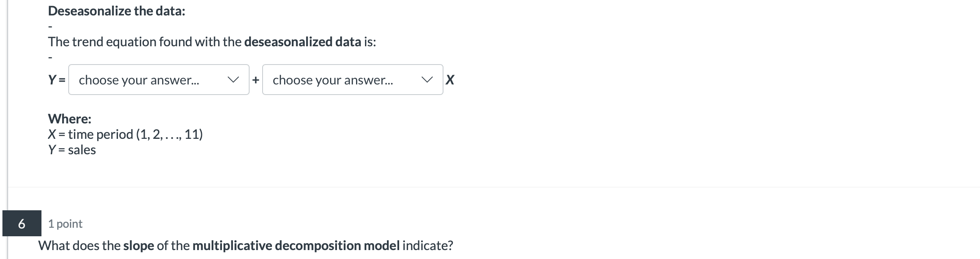Click the plus sign between the dropdowns

point(256,80)
